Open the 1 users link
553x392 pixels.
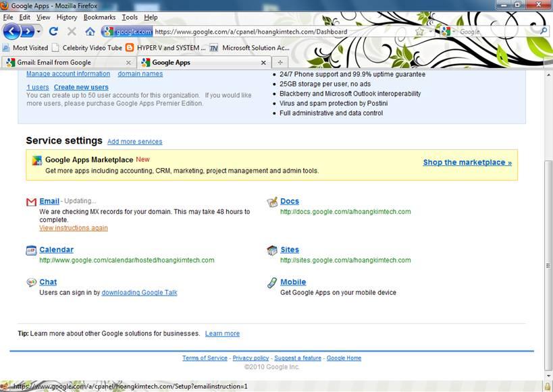pos(38,87)
